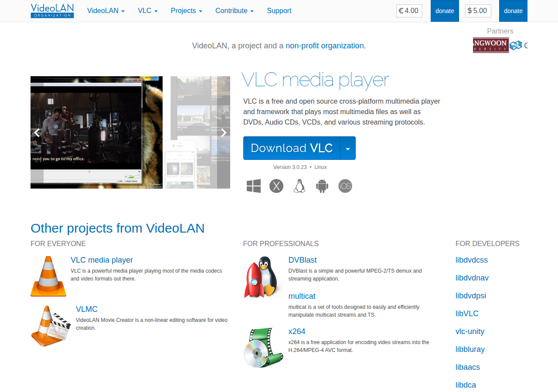
Task: Select the macOS X platform icon
Action: coord(276,186)
